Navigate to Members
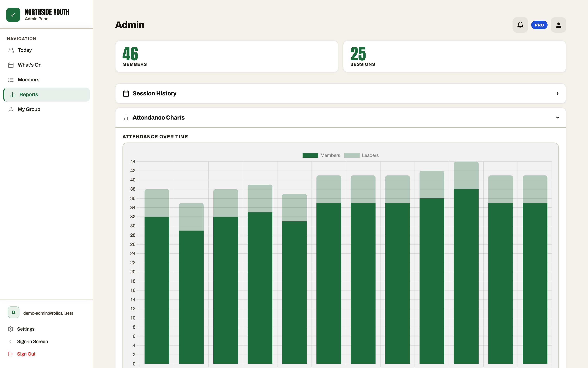Image resolution: width=588 pixels, height=368 pixels. (46, 80)
